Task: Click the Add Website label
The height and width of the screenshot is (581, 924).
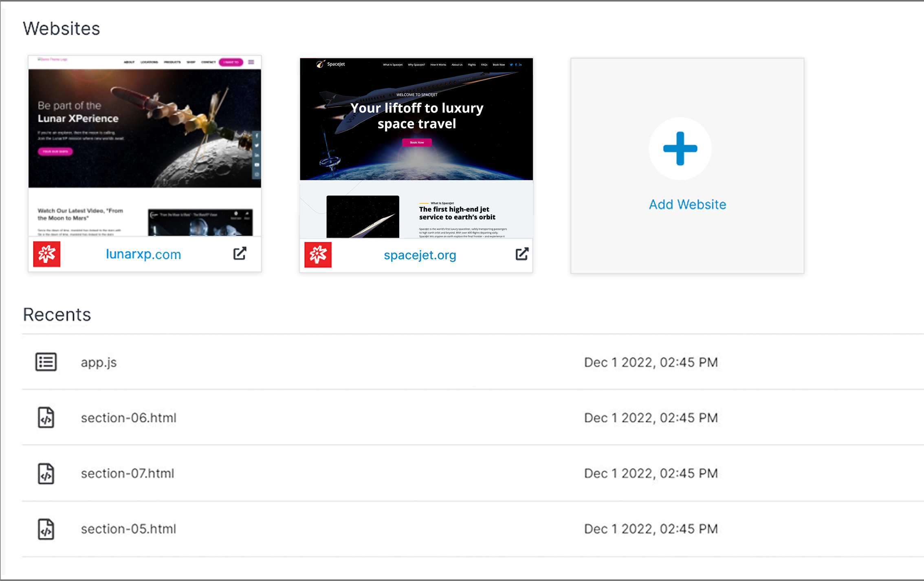Action: click(687, 204)
